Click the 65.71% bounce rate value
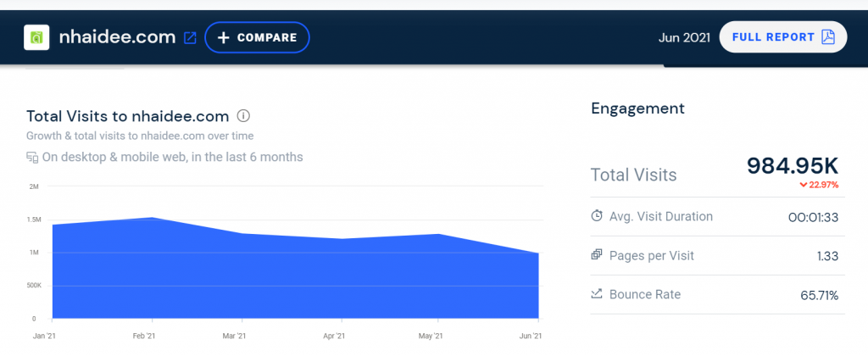The width and height of the screenshot is (868, 356). 820,295
